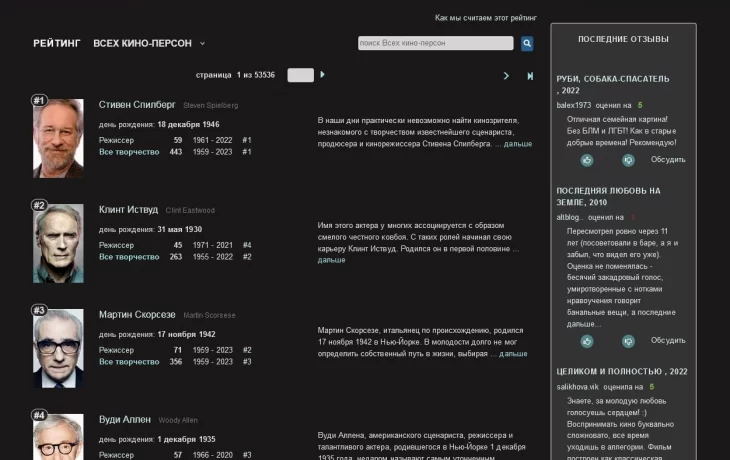730x460 pixels.
Task: Open Клинт Иствуд profile name
Action: [128, 210]
